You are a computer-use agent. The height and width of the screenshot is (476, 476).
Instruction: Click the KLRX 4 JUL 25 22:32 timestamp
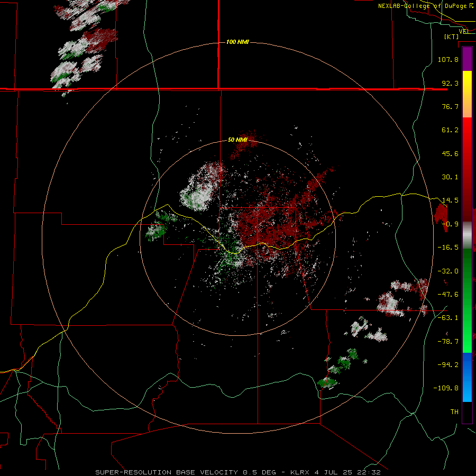pos(335,472)
